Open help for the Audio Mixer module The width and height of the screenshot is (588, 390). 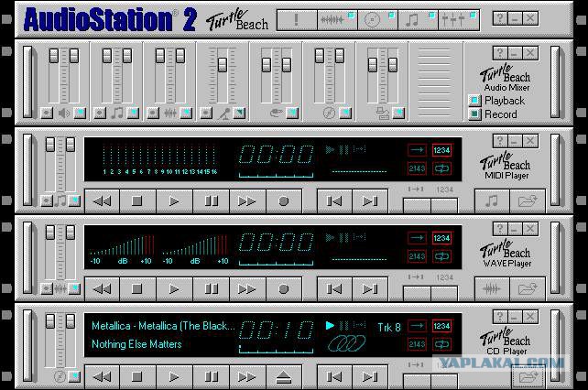pos(500,53)
